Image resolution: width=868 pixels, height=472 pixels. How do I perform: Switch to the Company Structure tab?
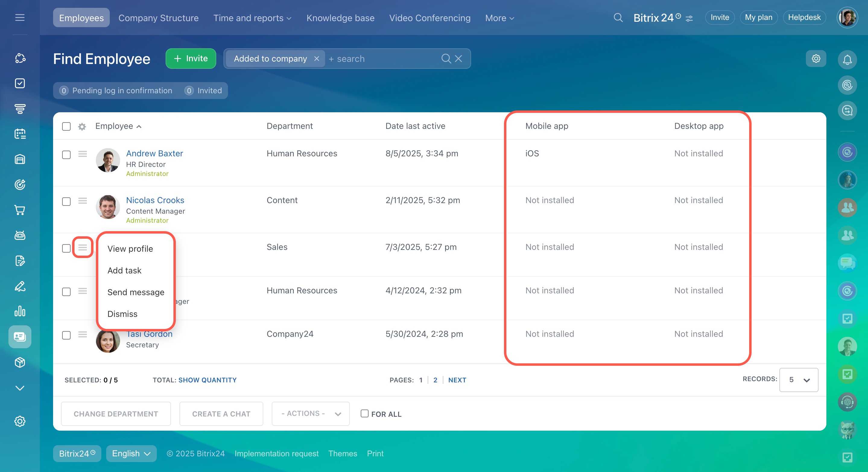158,18
